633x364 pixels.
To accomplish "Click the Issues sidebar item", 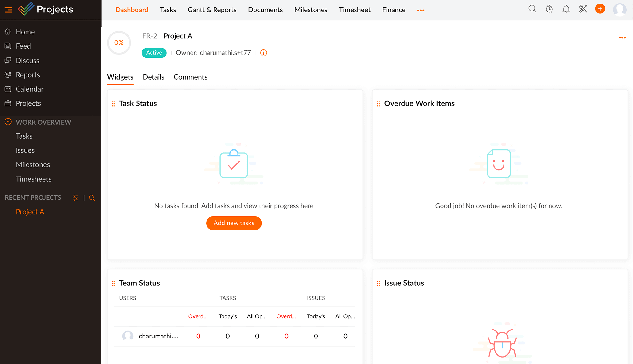I will [x=25, y=150].
